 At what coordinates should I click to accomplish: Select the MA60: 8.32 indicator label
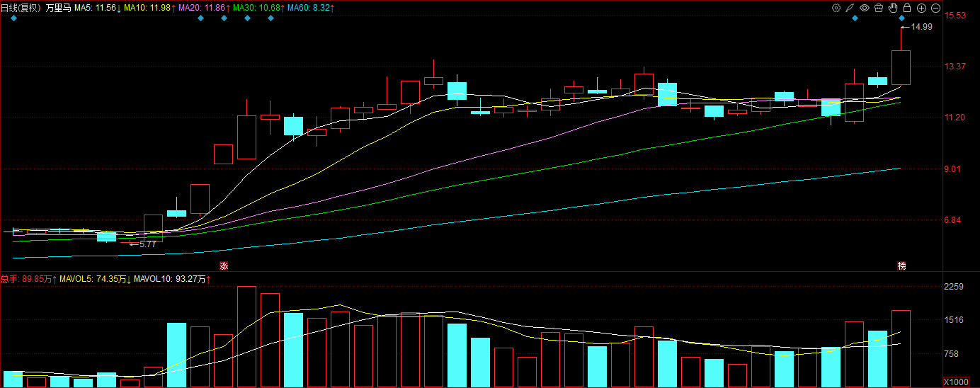[310, 7]
